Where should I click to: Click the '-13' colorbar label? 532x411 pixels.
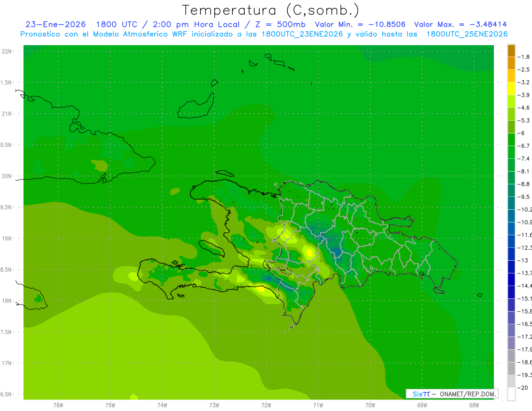click(522, 260)
